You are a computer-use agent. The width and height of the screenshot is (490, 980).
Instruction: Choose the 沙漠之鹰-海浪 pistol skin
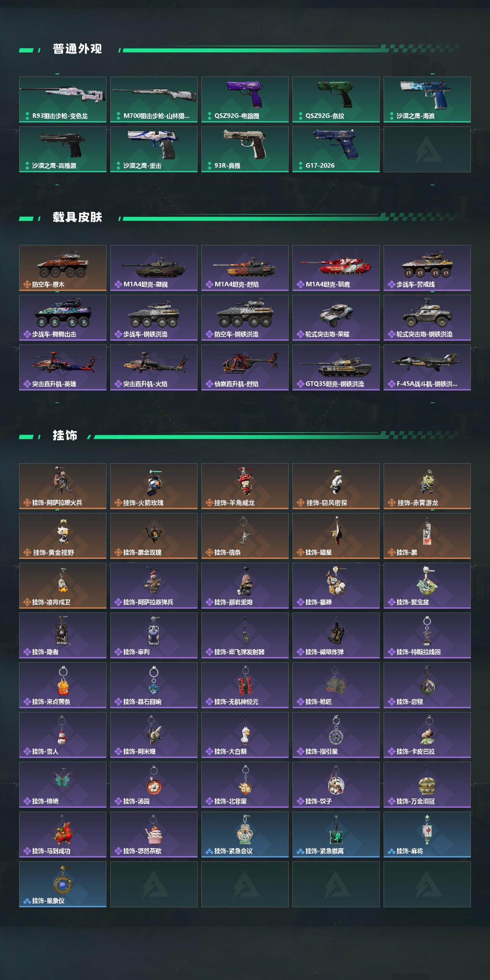427,100
